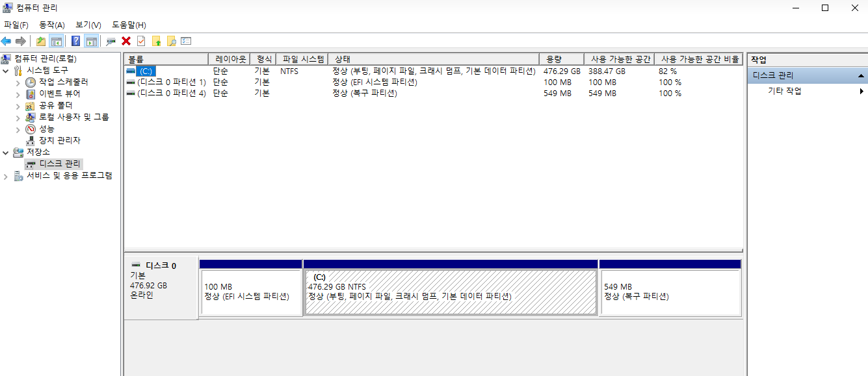Viewport: 868px width, 376px height.
Task: Click the folder with magnifier icon
Action: pyautogui.click(x=172, y=41)
